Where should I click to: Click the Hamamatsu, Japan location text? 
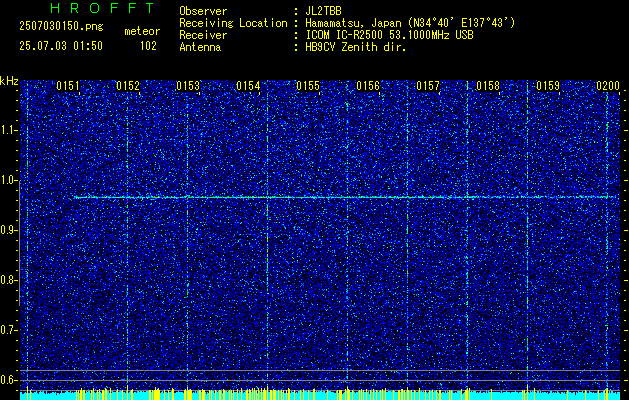(x=410, y=23)
